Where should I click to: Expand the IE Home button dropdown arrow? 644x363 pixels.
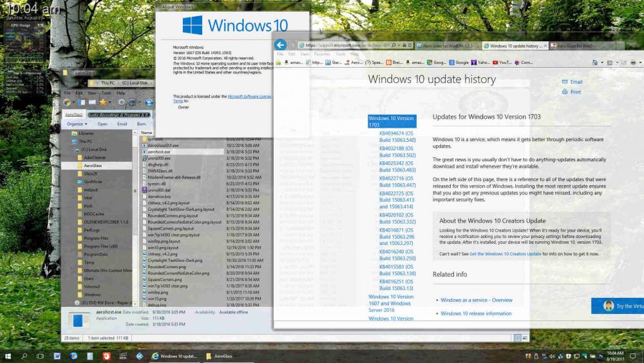pos(601,63)
